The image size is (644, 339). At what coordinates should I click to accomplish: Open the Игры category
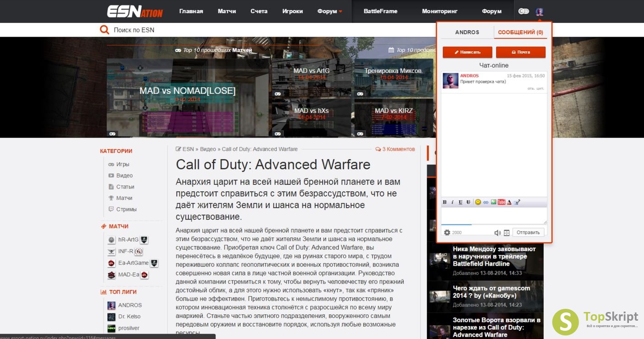pyautogui.click(x=123, y=164)
